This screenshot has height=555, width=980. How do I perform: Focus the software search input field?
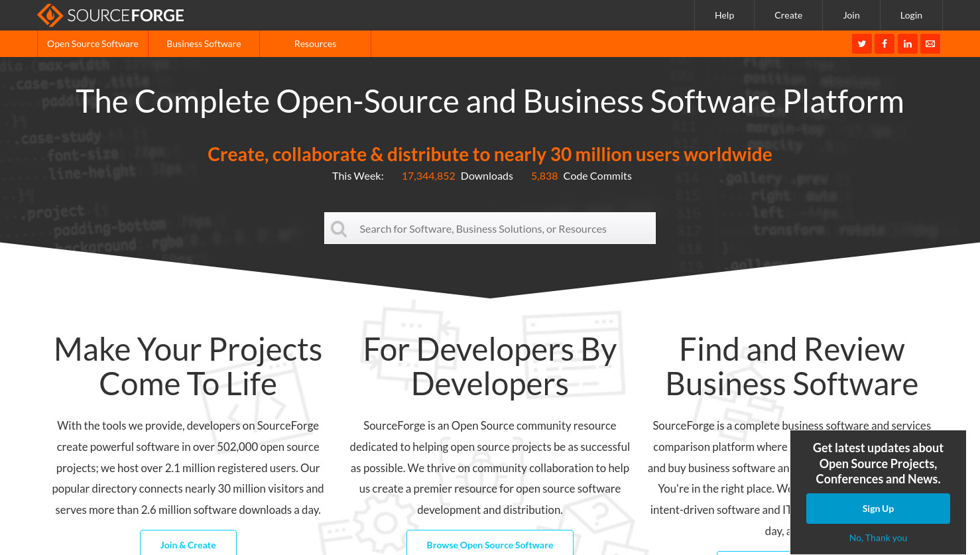point(490,228)
